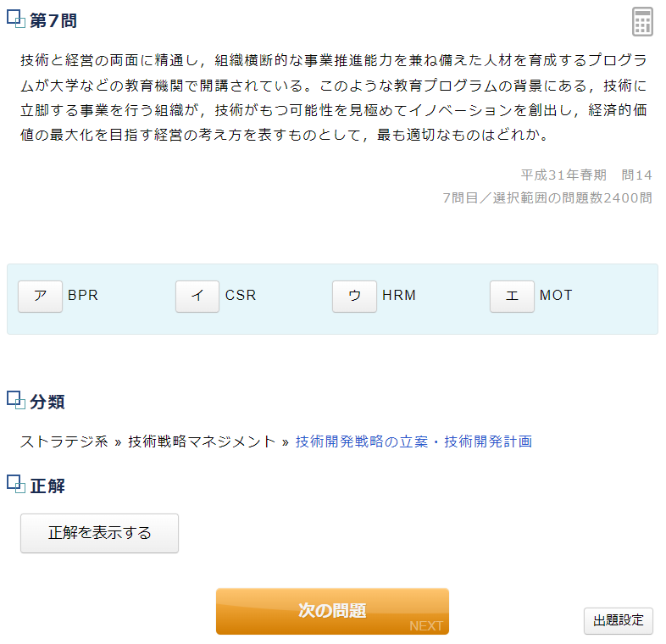666x644 pixels.
Task: Choose answer エ for MOT
Action: click(x=512, y=296)
